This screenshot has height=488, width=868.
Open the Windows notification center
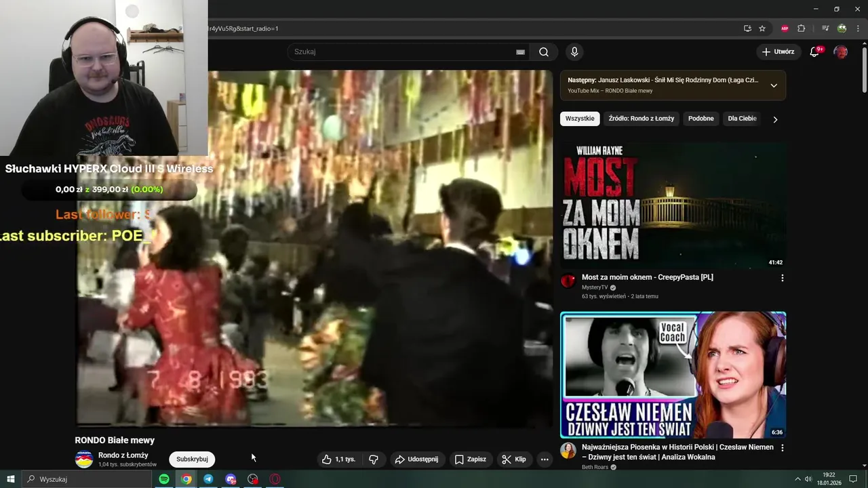click(x=853, y=479)
